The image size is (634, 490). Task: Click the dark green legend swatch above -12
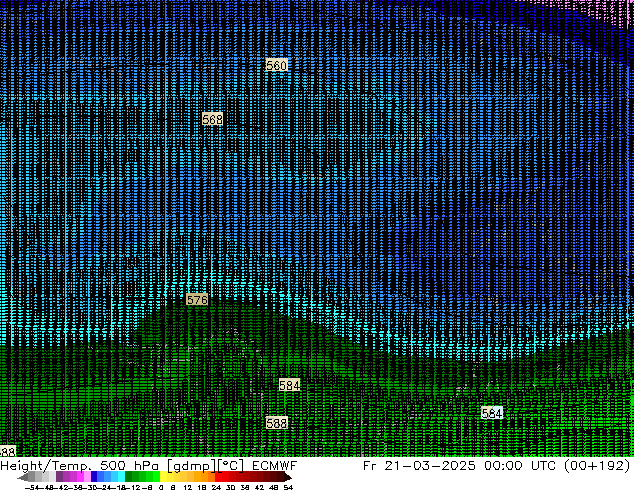pyautogui.click(x=129, y=477)
